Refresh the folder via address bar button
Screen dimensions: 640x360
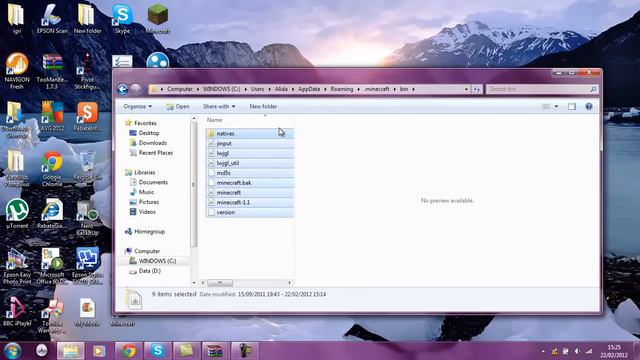tap(477, 89)
